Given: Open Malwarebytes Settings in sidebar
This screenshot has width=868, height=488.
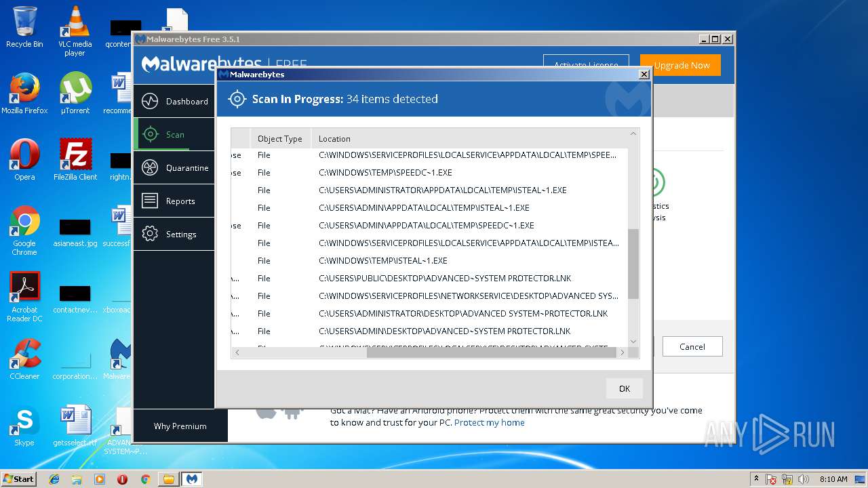Looking at the screenshot, I should 174,234.
